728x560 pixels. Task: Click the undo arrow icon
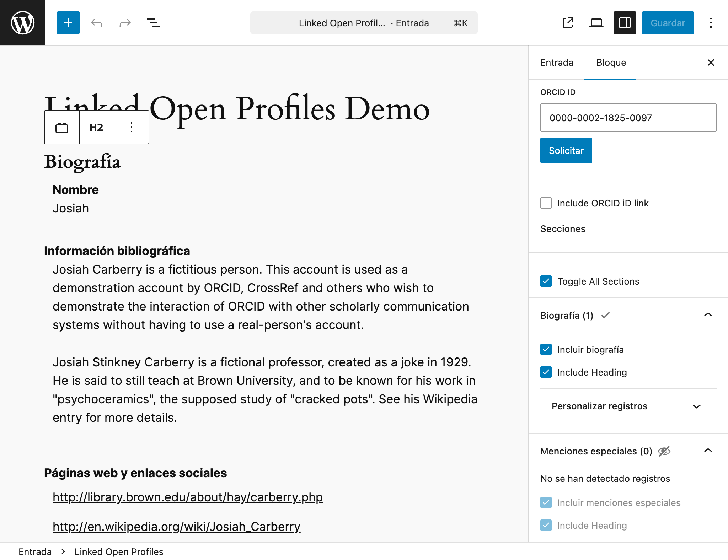pos(97,23)
